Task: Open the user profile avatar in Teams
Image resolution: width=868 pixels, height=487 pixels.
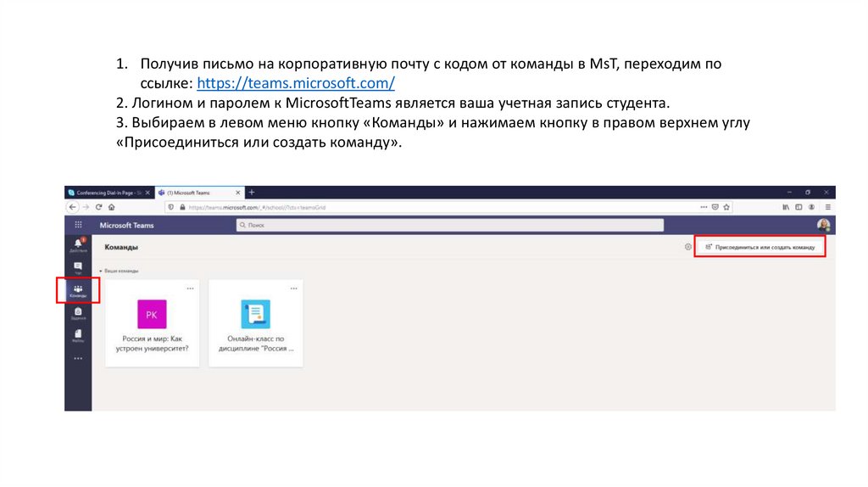Action: [823, 225]
